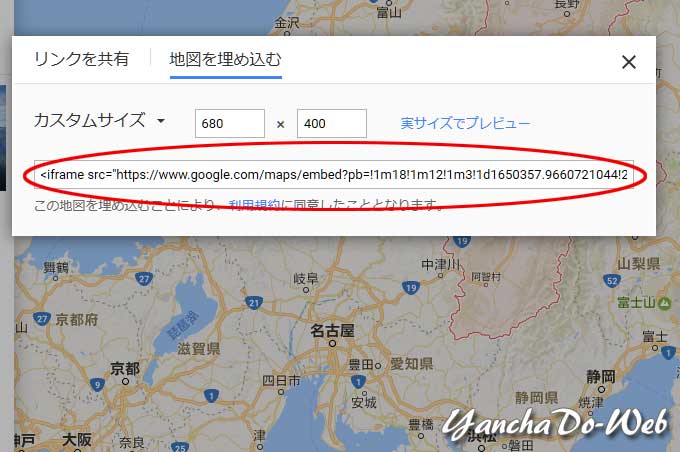Switch to the リンクを共有 tab
This screenshot has height=452, width=680.
(81, 59)
